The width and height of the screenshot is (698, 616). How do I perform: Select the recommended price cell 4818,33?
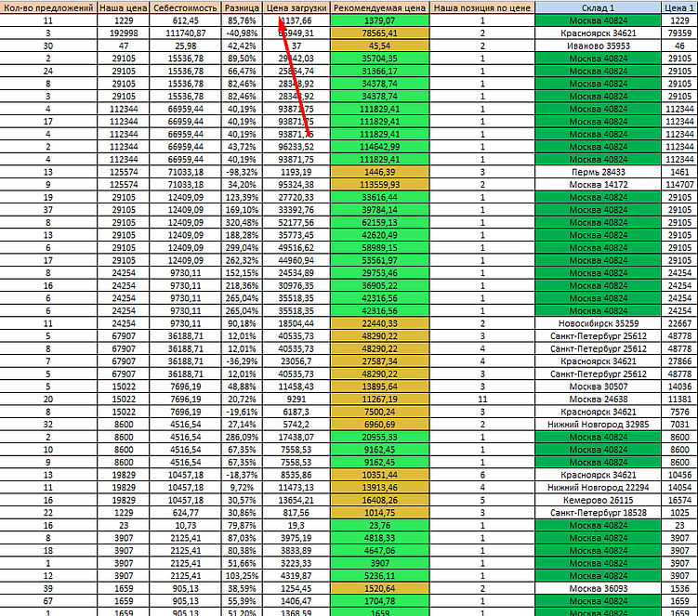380,538
